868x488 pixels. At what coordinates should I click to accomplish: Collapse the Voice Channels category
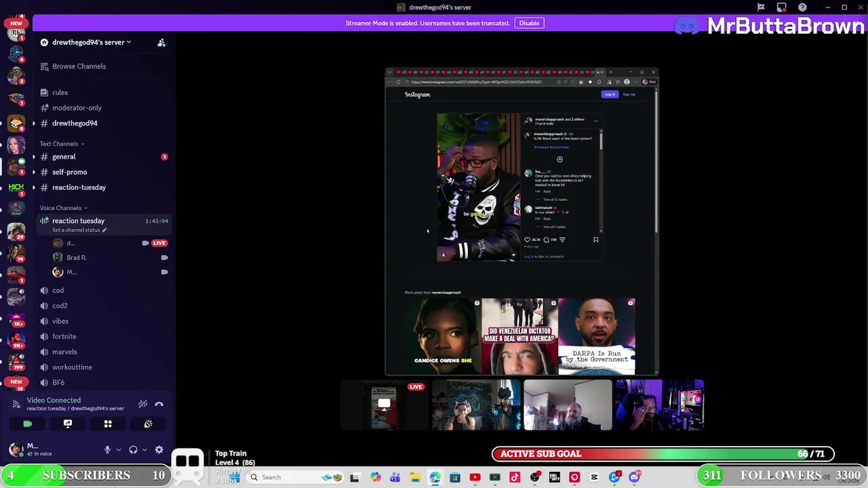[x=63, y=208]
